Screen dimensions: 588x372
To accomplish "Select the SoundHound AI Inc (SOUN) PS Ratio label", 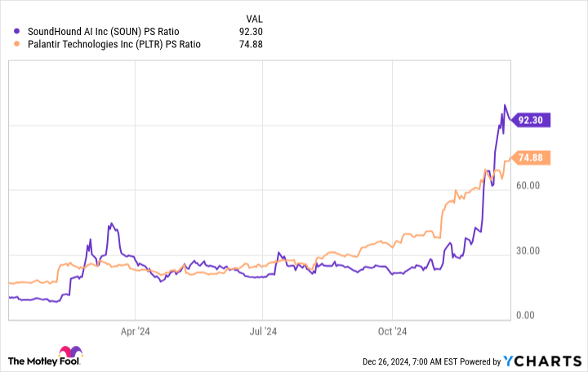I will pos(103,32).
